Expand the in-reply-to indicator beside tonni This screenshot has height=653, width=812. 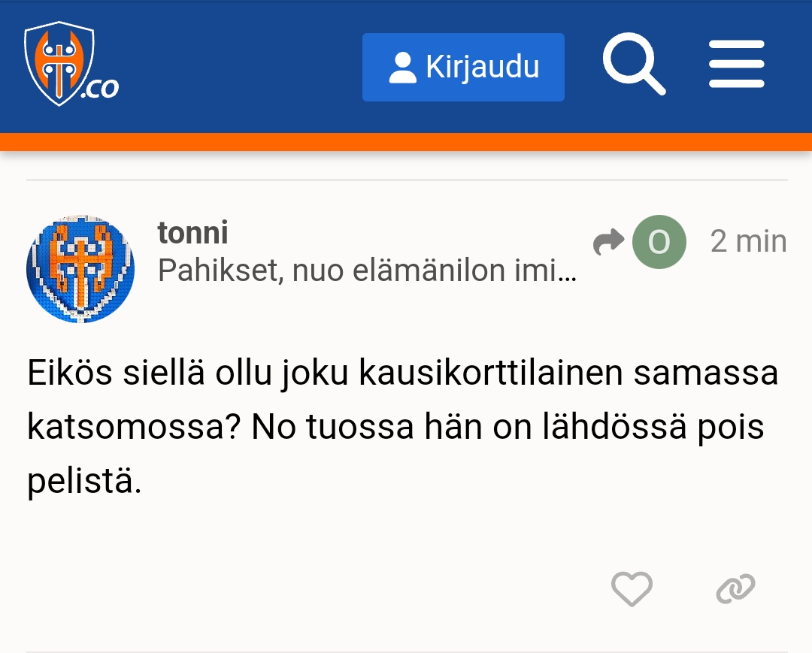[x=640, y=242]
